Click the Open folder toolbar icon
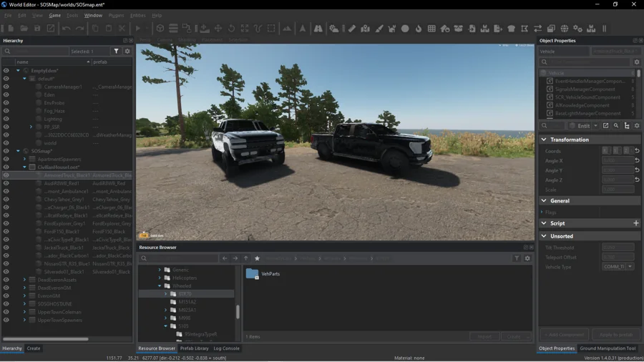The image size is (644, 362). click(x=24, y=29)
